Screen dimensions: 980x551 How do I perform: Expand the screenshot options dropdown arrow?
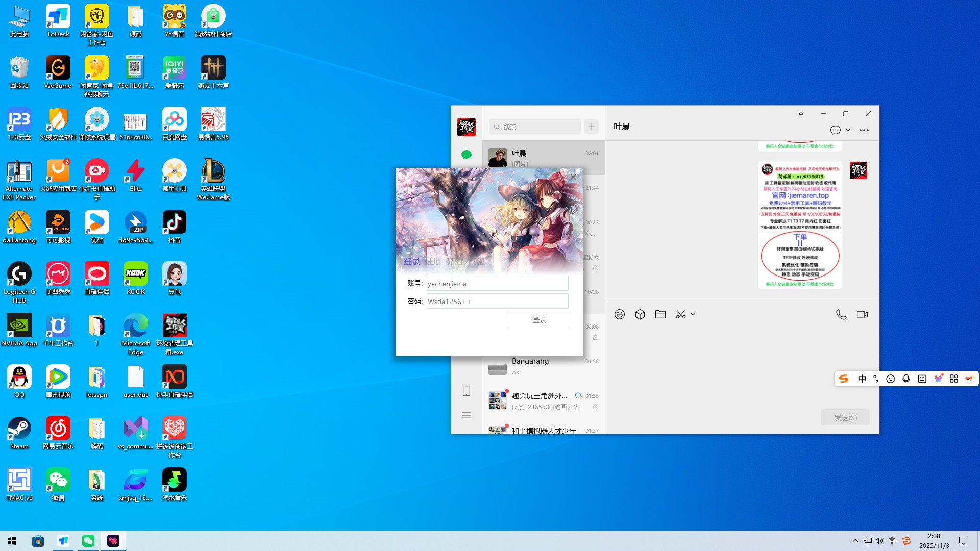[693, 315]
